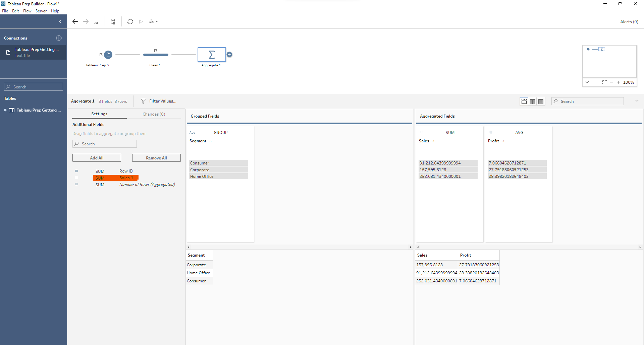Click the flow navigator minimap thumbnail
644x345 pixels.
[x=609, y=62]
